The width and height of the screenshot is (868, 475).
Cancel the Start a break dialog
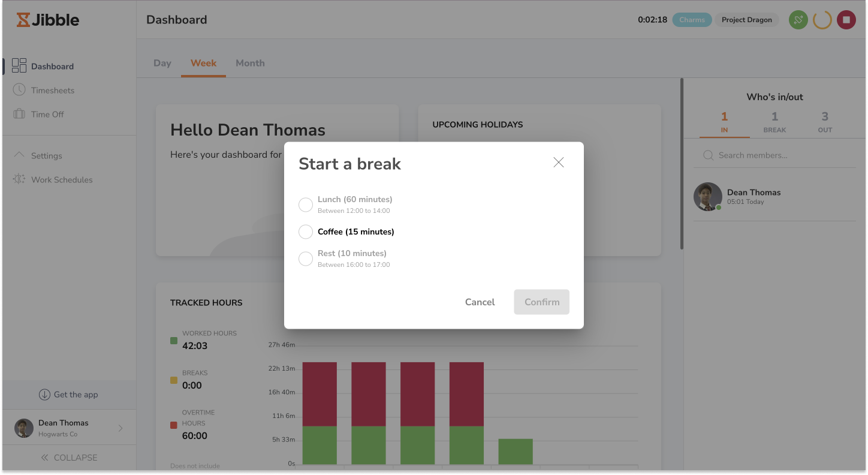tap(480, 302)
